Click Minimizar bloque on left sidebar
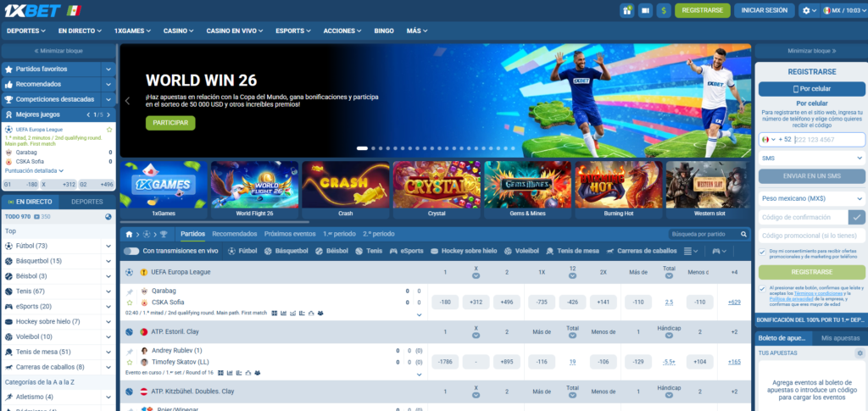Screen dimensions: 868x411 (58, 51)
